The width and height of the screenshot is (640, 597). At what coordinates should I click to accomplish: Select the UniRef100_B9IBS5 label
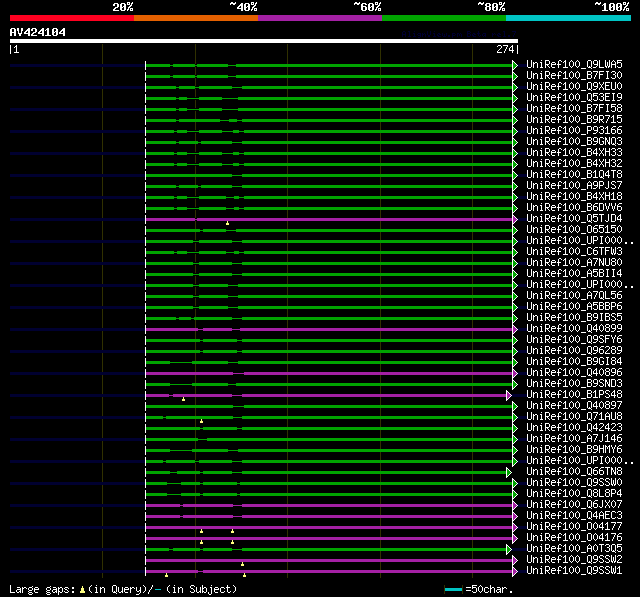tap(574, 318)
